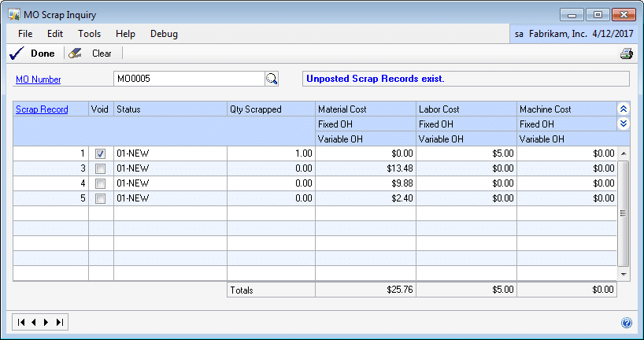Go to next record navigation arrow
This screenshot has height=340, width=644.
coord(46,322)
